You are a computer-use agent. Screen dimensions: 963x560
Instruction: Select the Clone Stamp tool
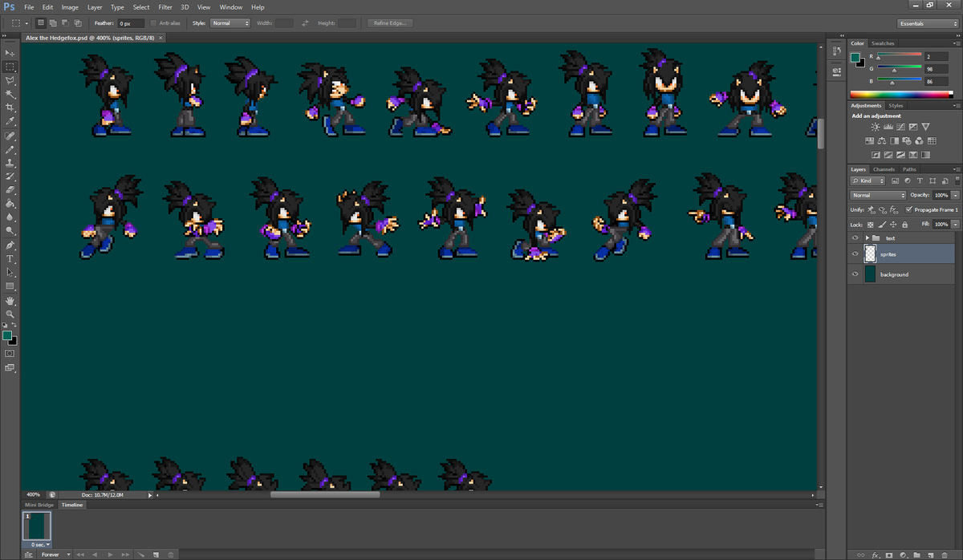[10, 163]
